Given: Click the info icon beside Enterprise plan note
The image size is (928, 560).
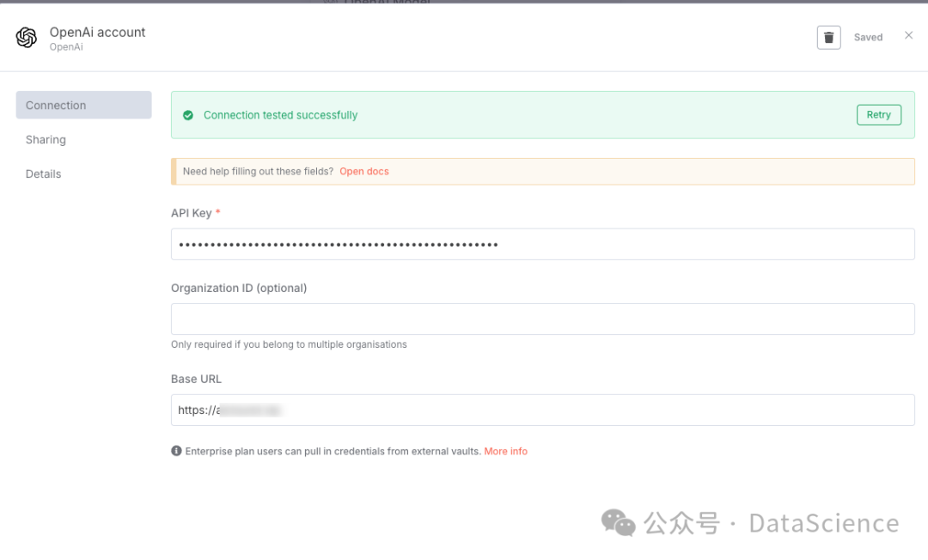Looking at the screenshot, I should pos(176,451).
